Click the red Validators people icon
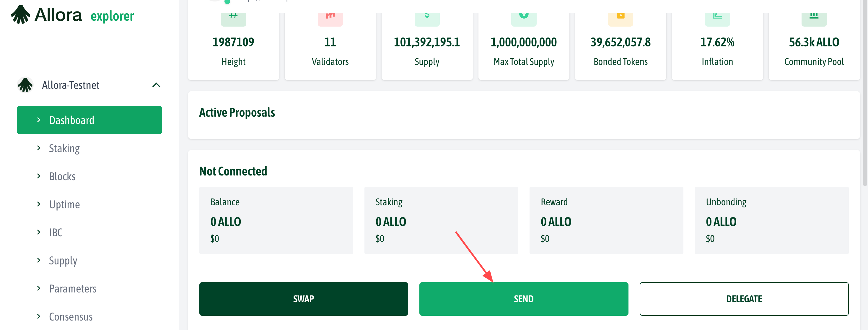Screen dimensions: 868x330 (330, 17)
